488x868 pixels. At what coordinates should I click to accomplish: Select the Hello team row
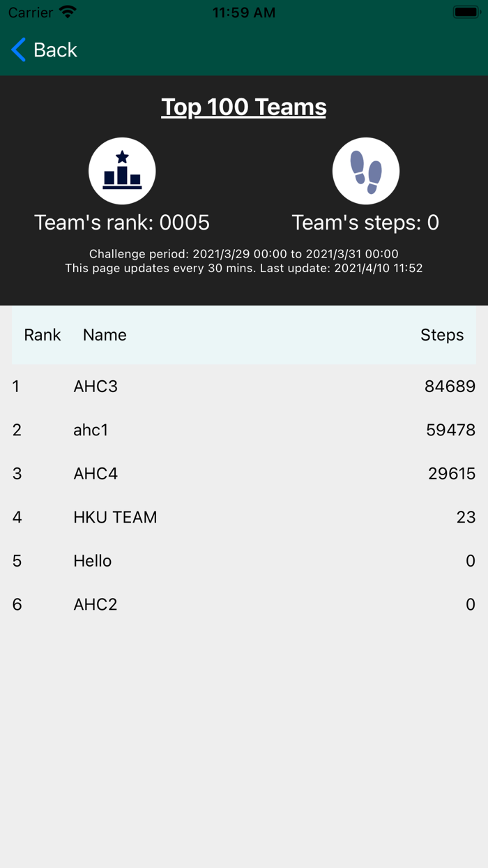[x=244, y=560]
